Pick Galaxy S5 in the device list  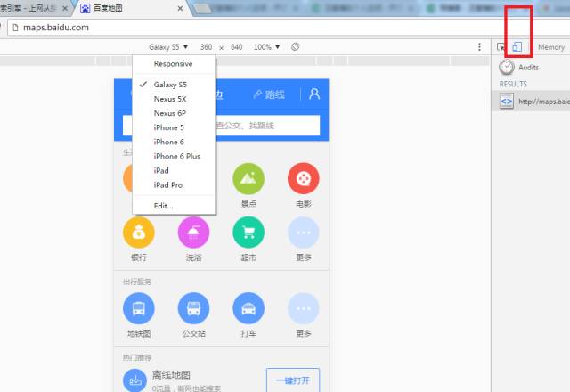tap(175, 85)
